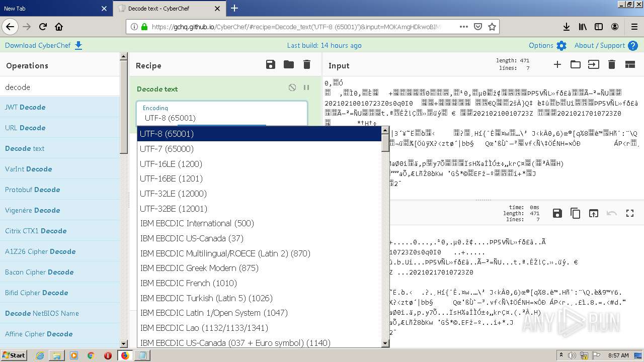Open file as input
The image size is (644, 362).
click(x=594, y=64)
